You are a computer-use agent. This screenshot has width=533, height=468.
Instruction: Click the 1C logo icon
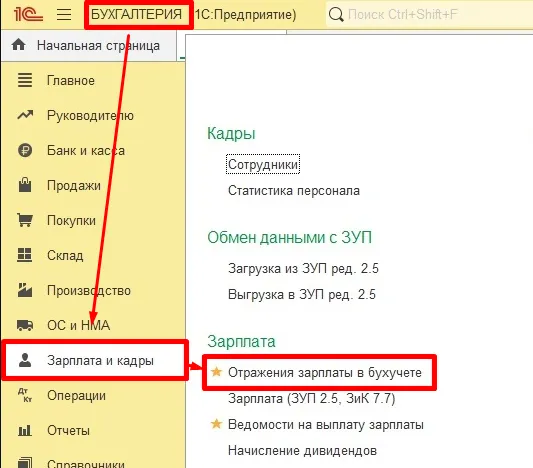tap(29, 14)
